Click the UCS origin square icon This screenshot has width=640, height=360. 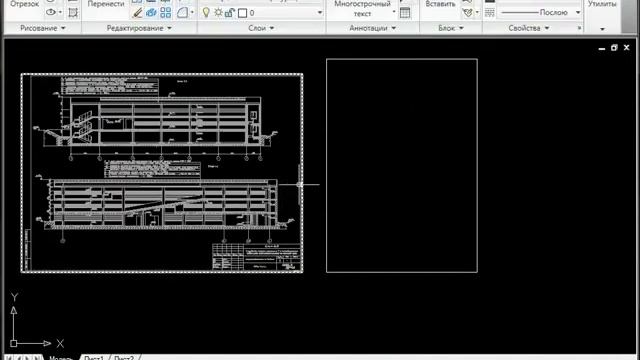click(13, 344)
